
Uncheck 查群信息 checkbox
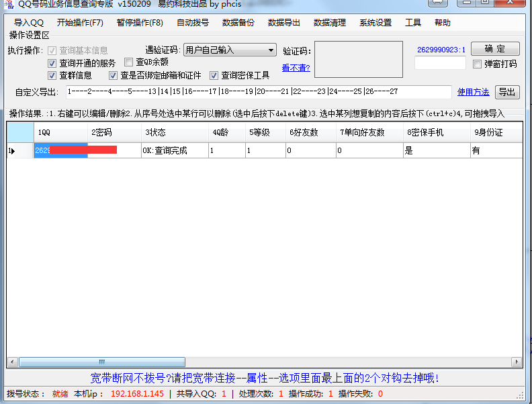pos(52,76)
